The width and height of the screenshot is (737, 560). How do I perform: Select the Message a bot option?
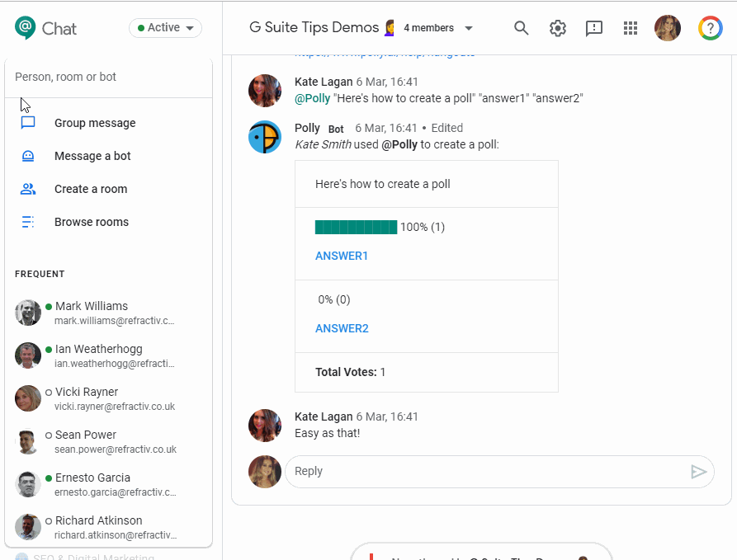point(91,155)
